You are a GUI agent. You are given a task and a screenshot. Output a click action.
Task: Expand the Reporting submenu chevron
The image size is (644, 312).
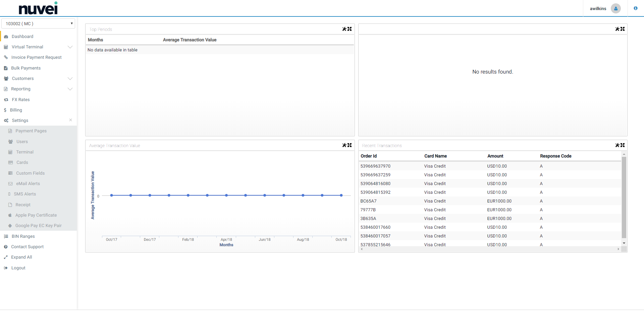[70, 89]
